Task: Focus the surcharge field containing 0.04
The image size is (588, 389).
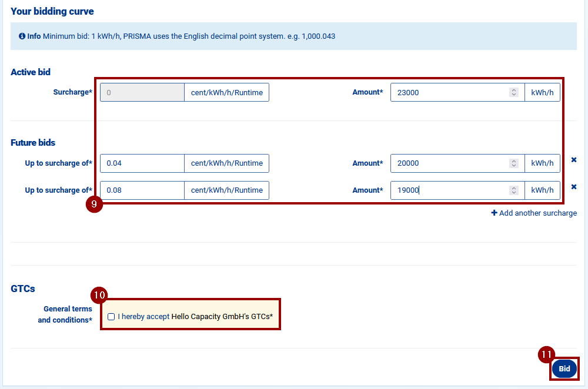Action: coord(142,163)
